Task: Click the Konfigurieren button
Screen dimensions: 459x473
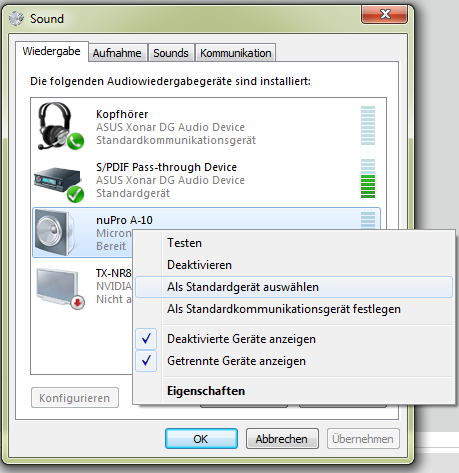Action: (x=75, y=398)
